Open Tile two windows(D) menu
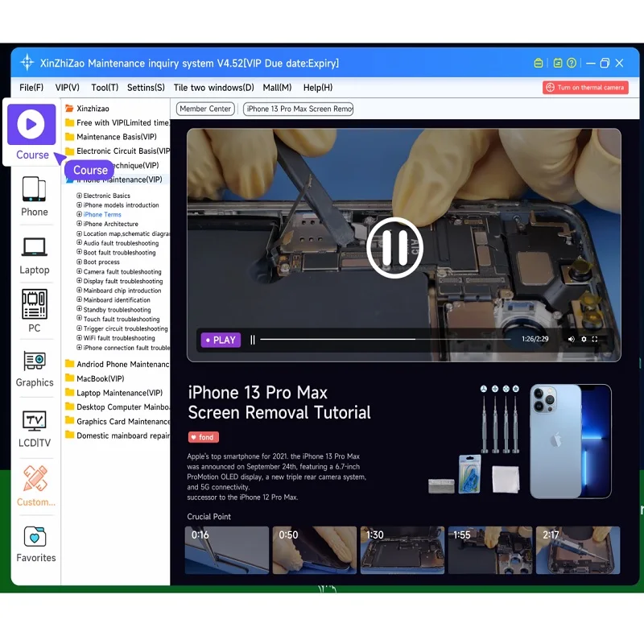 pos(213,88)
